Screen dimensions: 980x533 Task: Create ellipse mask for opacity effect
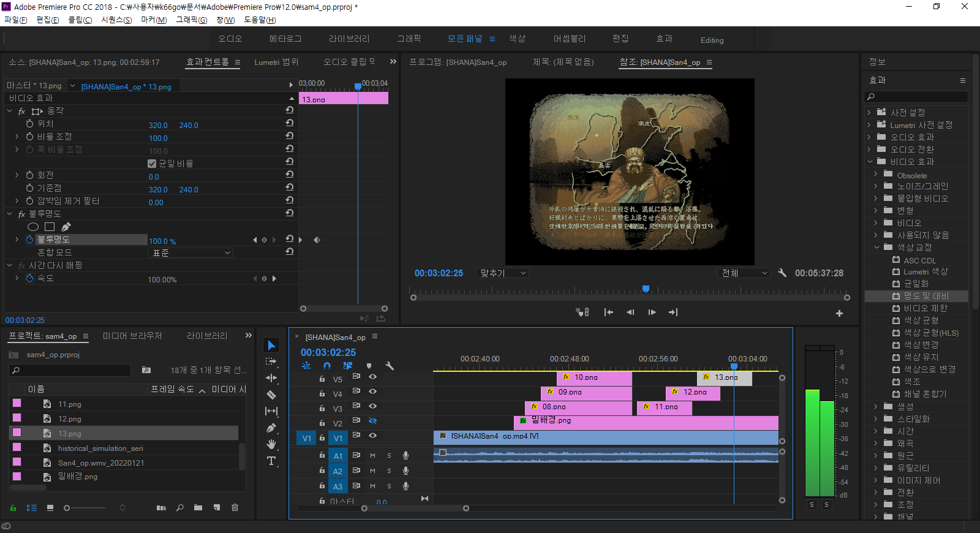[33, 227]
